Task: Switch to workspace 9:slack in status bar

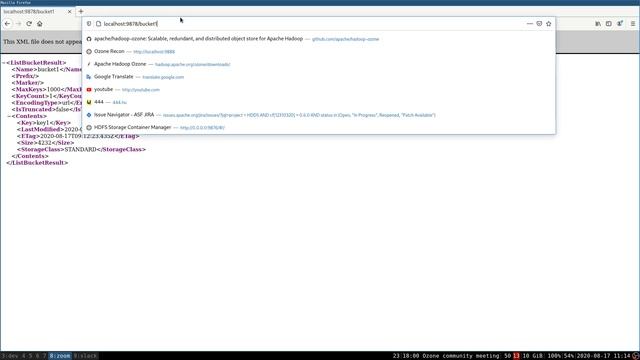Action: 85,356
